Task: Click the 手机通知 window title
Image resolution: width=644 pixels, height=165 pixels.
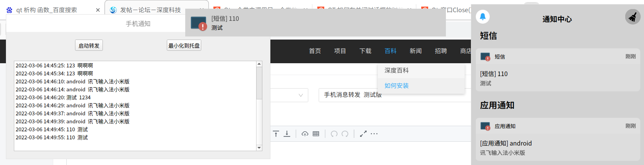Action: coord(138,24)
